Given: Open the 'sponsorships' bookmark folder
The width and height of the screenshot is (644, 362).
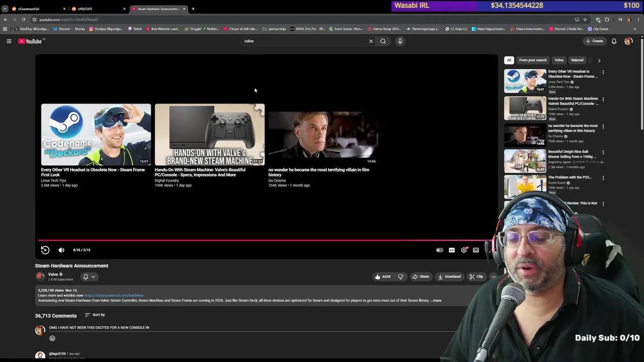Looking at the screenshot, I should click(x=275, y=29).
